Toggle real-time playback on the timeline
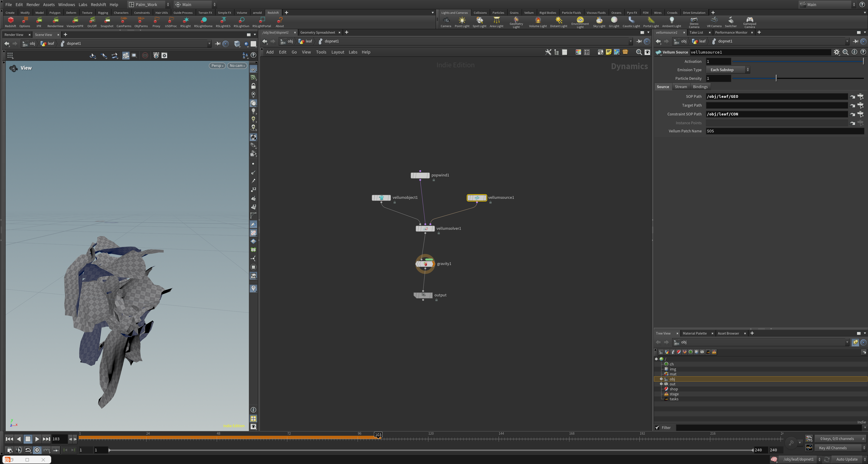This screenshot has height=464, width=868. tap(37, 450)
